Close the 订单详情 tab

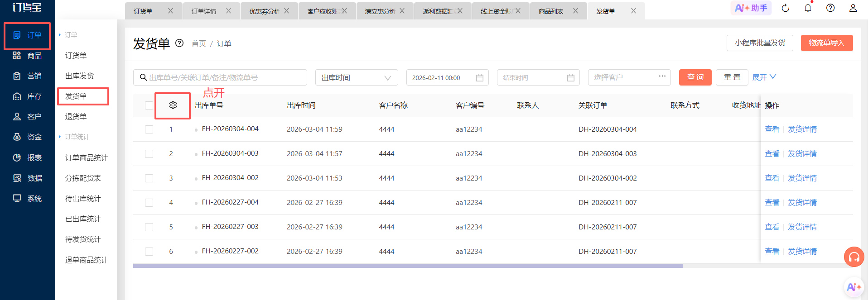(x=228, y=11)
